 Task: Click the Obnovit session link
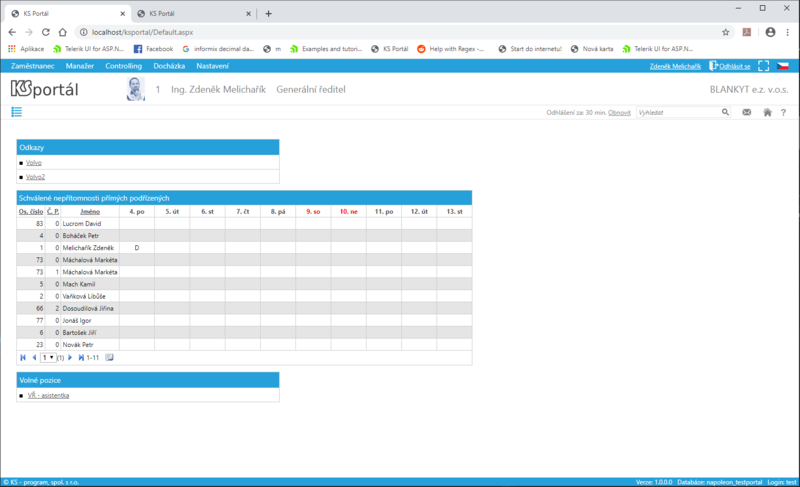[x=619, y=113]
